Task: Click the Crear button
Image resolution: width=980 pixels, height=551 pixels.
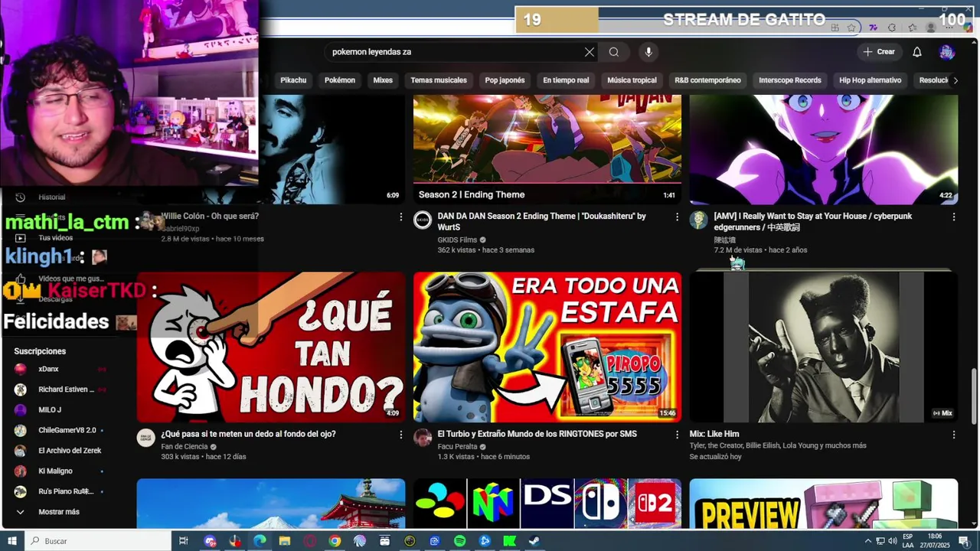Action: tap(878, 52)
